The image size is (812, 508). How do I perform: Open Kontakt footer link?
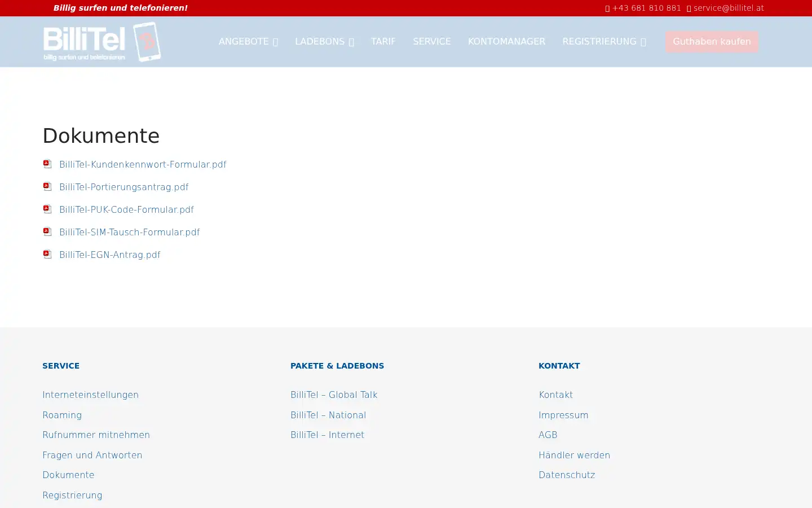[555, 395]
